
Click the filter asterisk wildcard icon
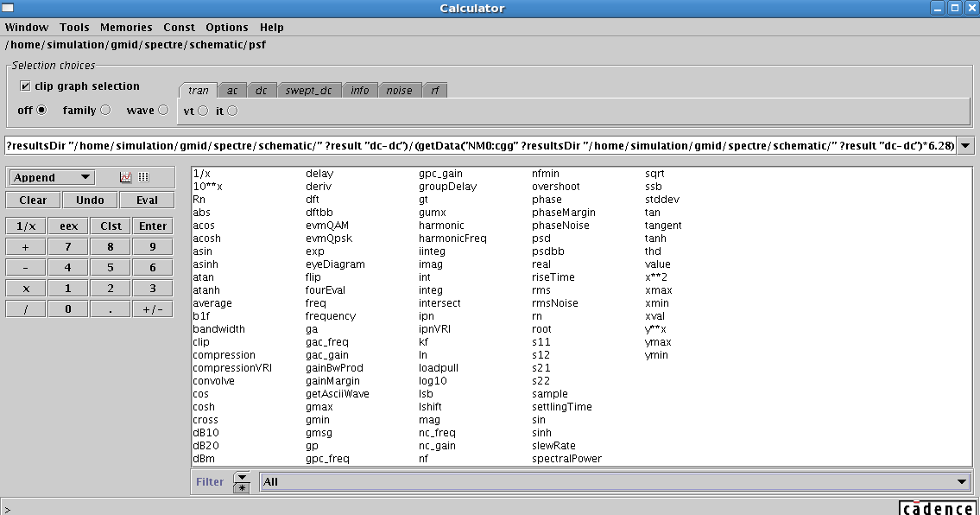tap(242, 487)
